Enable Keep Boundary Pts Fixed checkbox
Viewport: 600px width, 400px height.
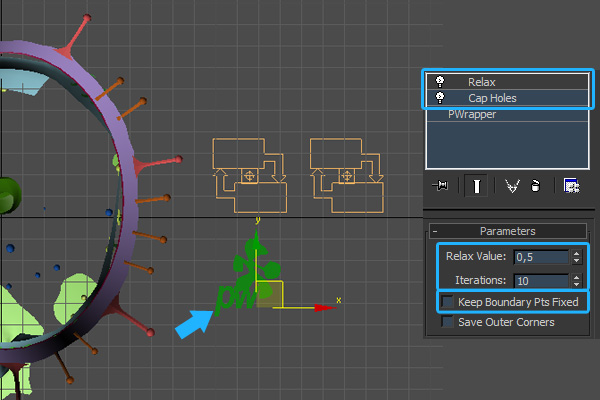point(448,302)
